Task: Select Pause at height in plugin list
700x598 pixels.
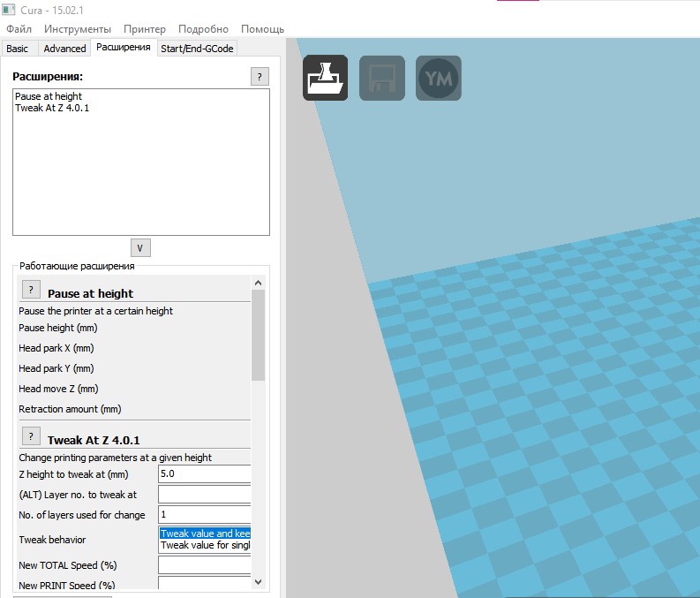Action: [x=49, y=96]
